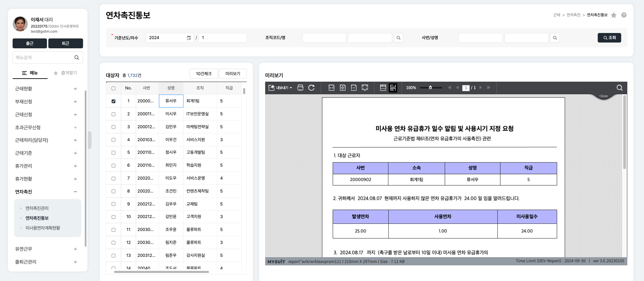Viewport: 644px width, 281px height.
Task: Uncheck the checkbox for row 1 류서우
Action: tap(113, 101)
